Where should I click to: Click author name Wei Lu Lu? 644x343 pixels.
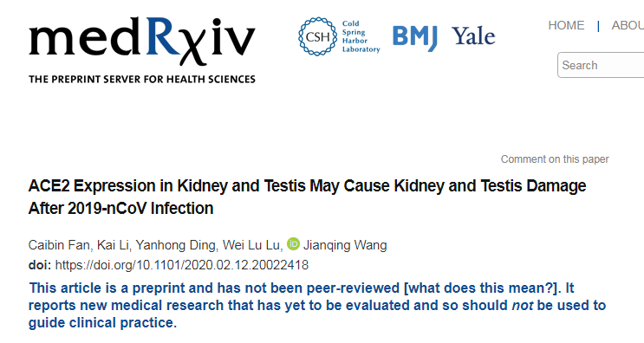(x=251, y=245)
